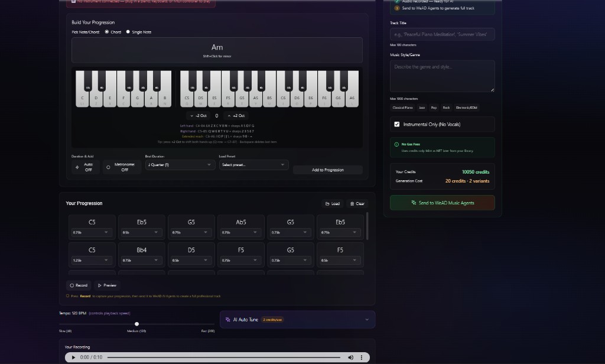Select the Chord radio option
This screenshot has width=605, height=364.
[x=107, y=32]
